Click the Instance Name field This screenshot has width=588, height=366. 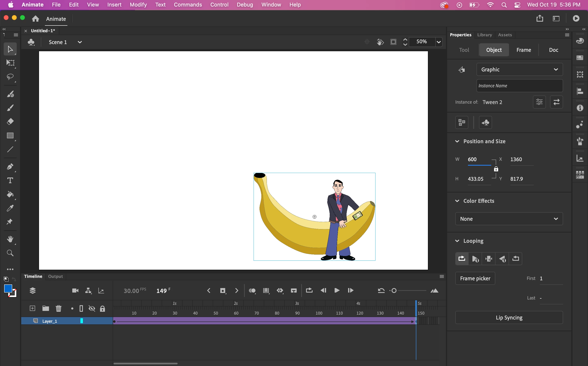(x=519, y=86)
